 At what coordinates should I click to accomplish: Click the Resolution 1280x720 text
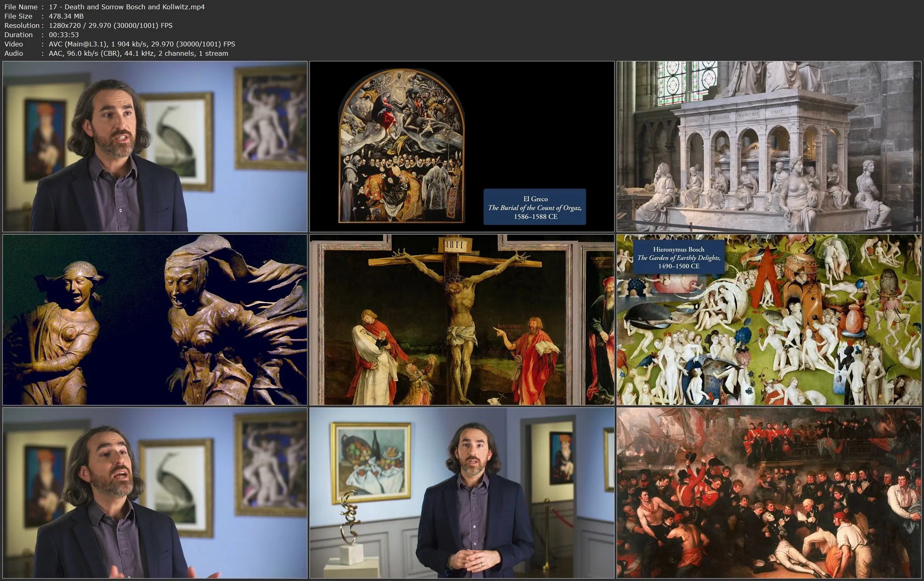[65, 25]
